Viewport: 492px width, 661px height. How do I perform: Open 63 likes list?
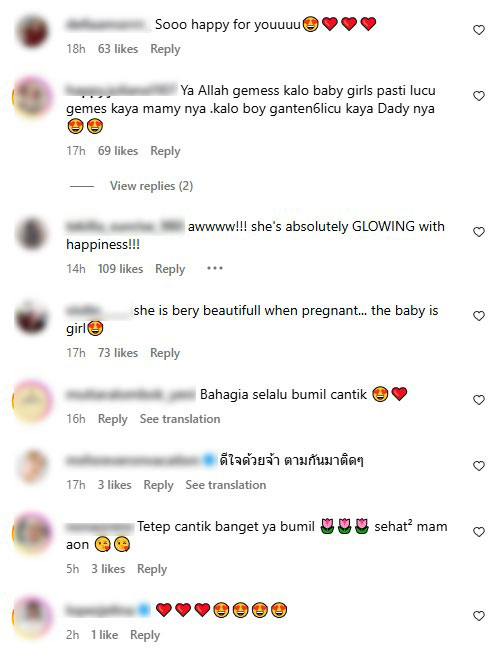pyautogui.click(x=118, y=49)
